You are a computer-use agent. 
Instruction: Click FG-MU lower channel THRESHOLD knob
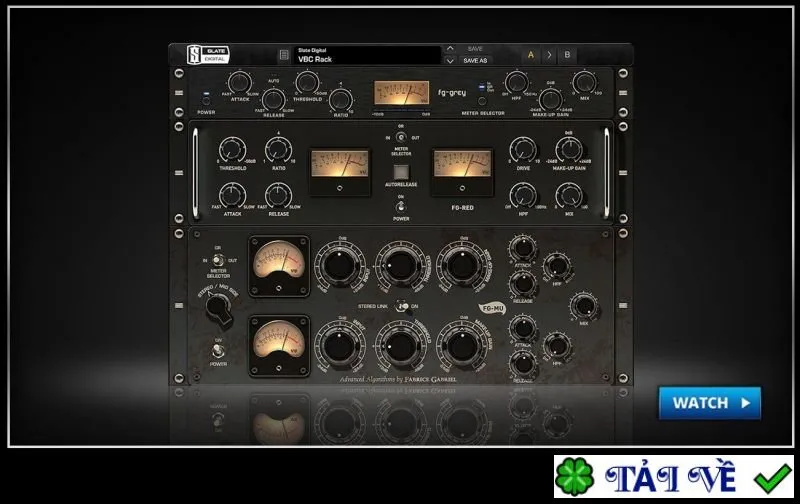[401, 346]
